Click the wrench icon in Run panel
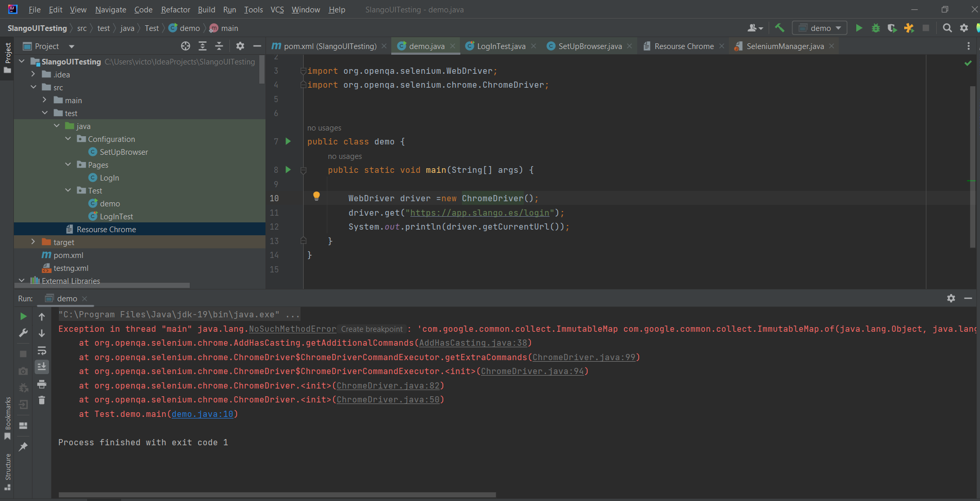 [x=23, y=333]
